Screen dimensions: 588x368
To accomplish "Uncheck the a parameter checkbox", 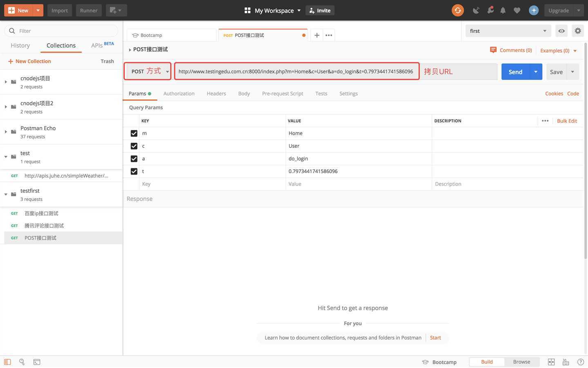I will [x=134, y=159].
